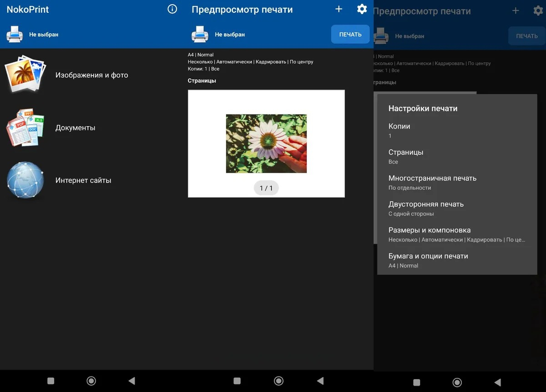Tap the square recents button on the preview screen
Image resolution: width=546 pixels, height=392 pixels.
(237, 381)
